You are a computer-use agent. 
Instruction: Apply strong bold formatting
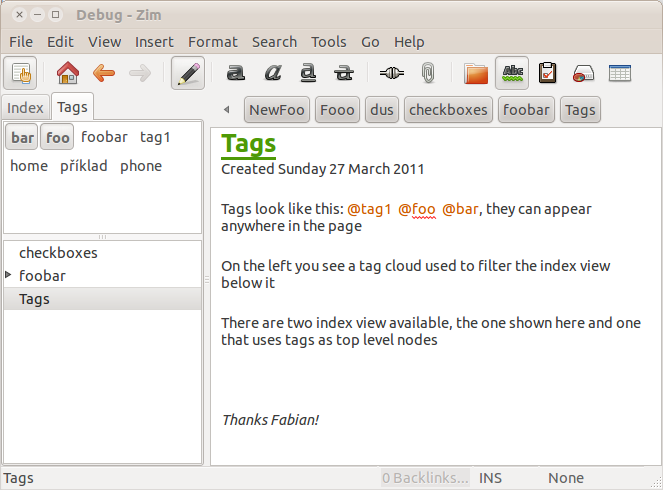coord(236,73)
